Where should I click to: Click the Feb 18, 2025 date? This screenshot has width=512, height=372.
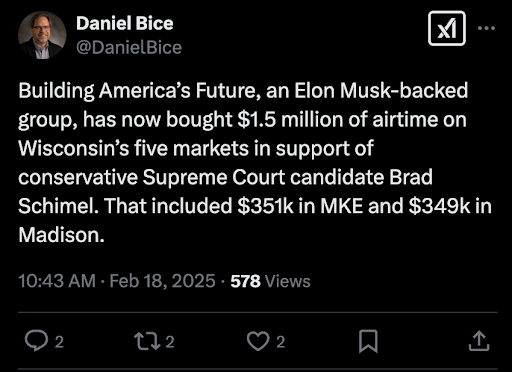pos(162,281)
